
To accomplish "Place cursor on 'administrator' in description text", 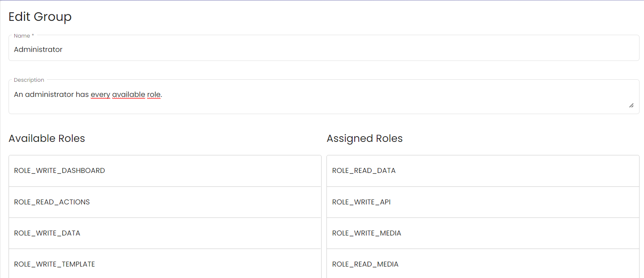I will click(x=49, y=94).
